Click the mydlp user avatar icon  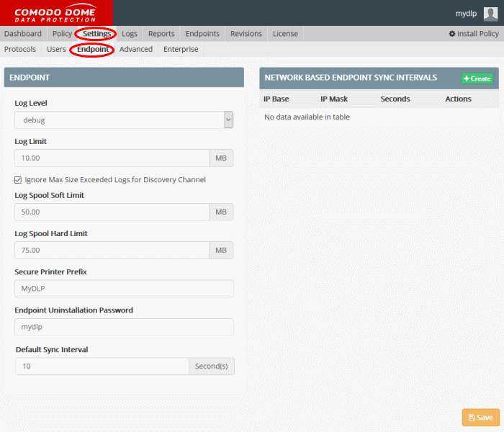tap(490, 14)
